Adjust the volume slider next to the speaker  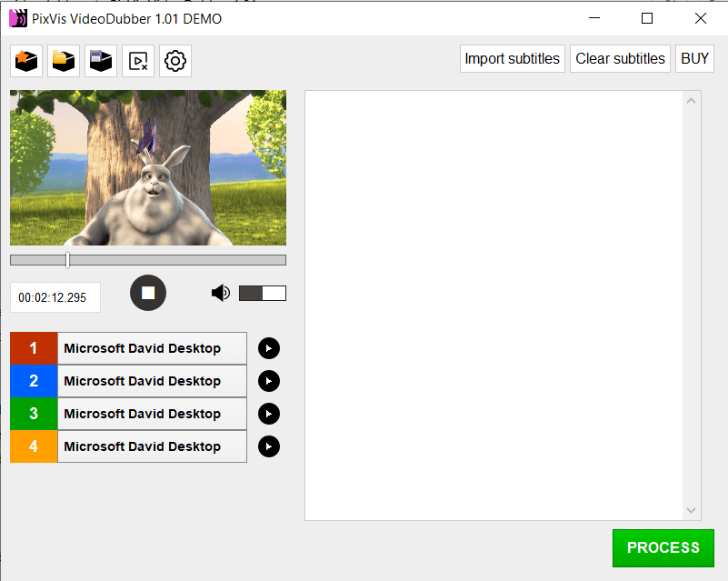[263, 293]
